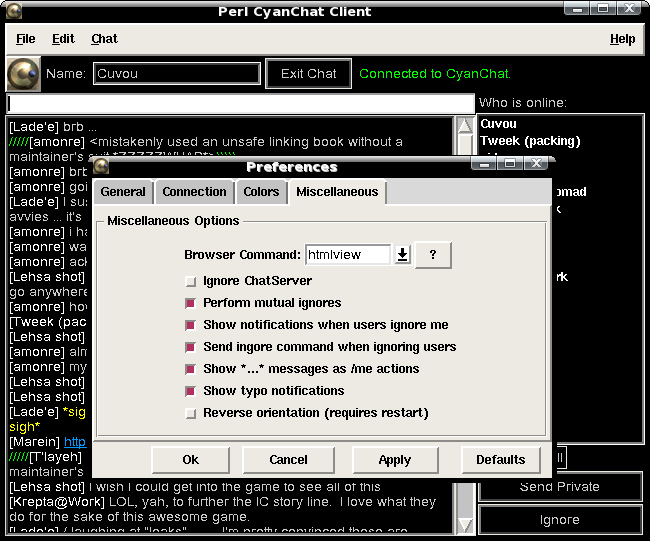Click the main window title bar icon
This screenshot has height=541, width=650.
click(14, 11)
